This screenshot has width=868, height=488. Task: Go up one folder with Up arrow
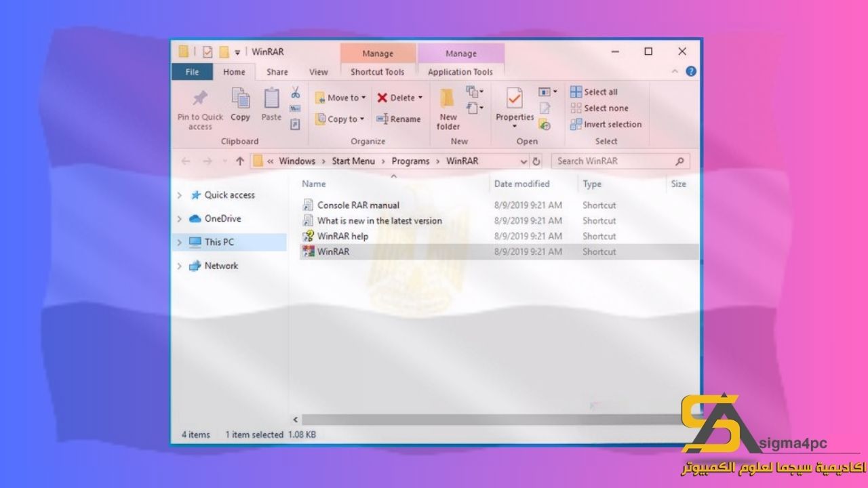point(239,161)
